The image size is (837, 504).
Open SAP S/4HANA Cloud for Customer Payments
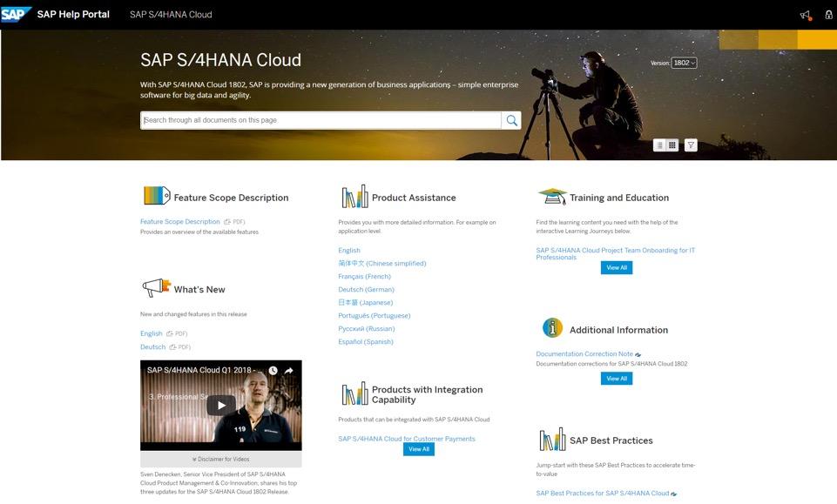[407, 439]
